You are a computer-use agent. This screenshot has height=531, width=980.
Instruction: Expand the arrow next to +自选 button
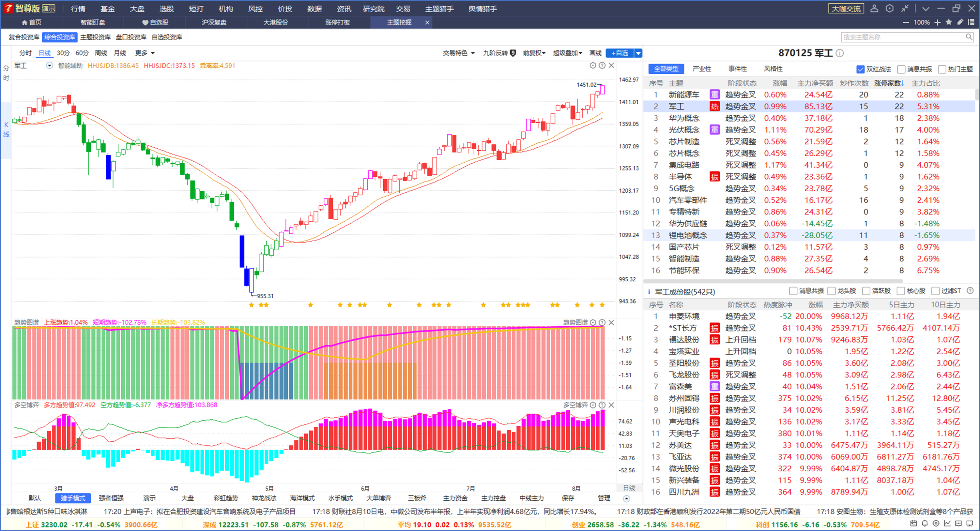click(638, 53)
